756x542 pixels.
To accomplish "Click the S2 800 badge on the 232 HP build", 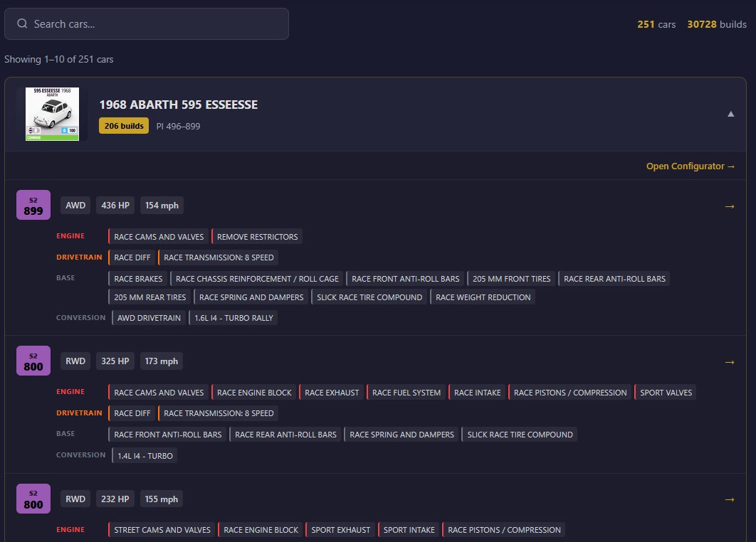I will click(33, 498).
